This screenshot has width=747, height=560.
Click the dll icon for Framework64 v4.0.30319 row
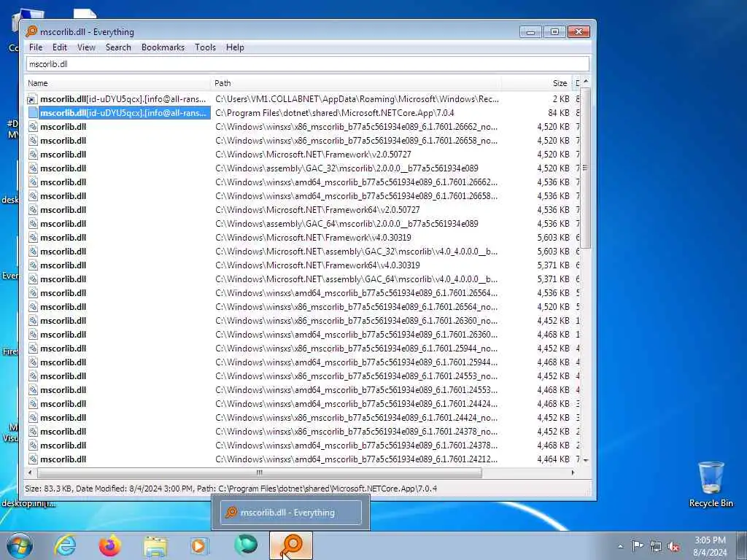coord(32,265)
